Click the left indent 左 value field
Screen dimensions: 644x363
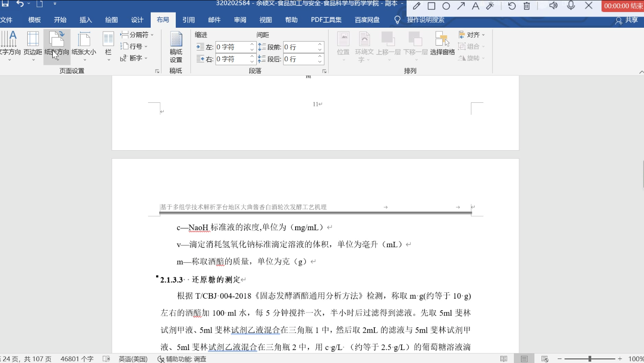[x=232, y=47]
